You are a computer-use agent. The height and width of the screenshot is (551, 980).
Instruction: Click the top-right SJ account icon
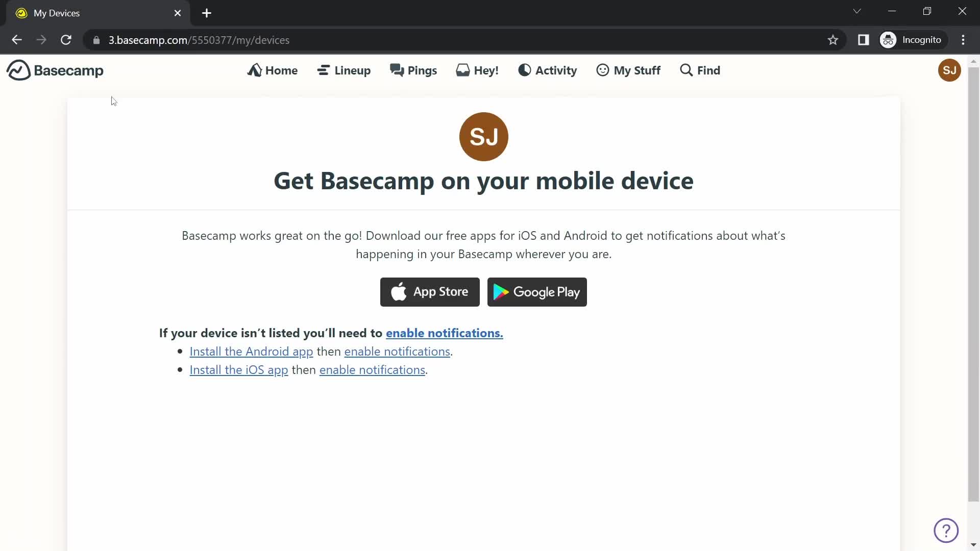(x=950, y=70)
